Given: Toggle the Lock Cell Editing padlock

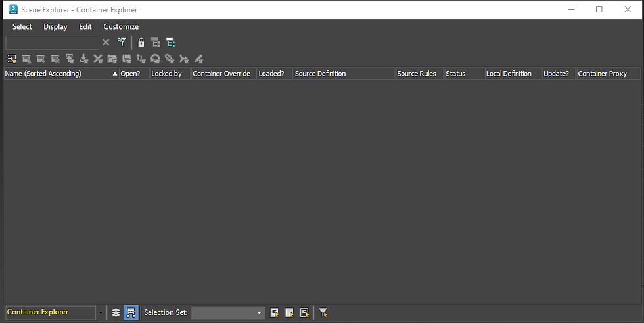Looking at the screenshot, I should pyautogui.click(x=141, y=42).
